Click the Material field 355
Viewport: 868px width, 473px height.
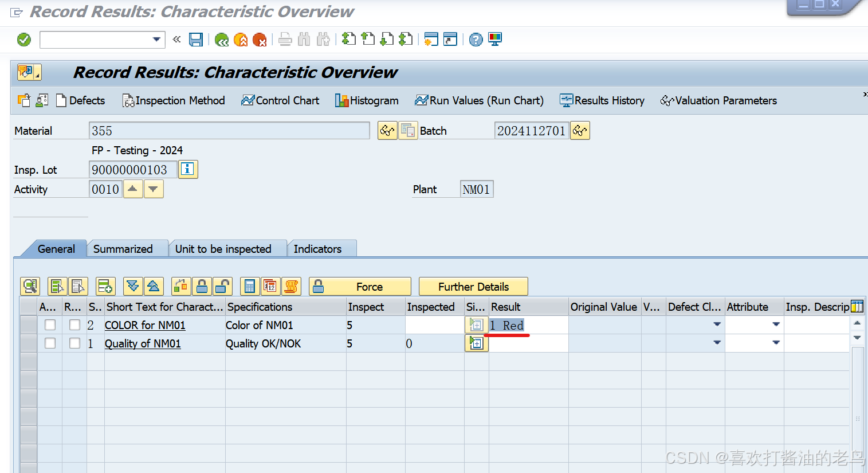click(x=229, y=131)
